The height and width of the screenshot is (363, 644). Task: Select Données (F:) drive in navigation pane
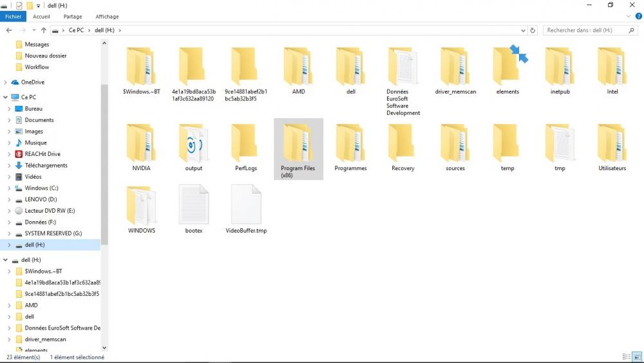[40, 222]
